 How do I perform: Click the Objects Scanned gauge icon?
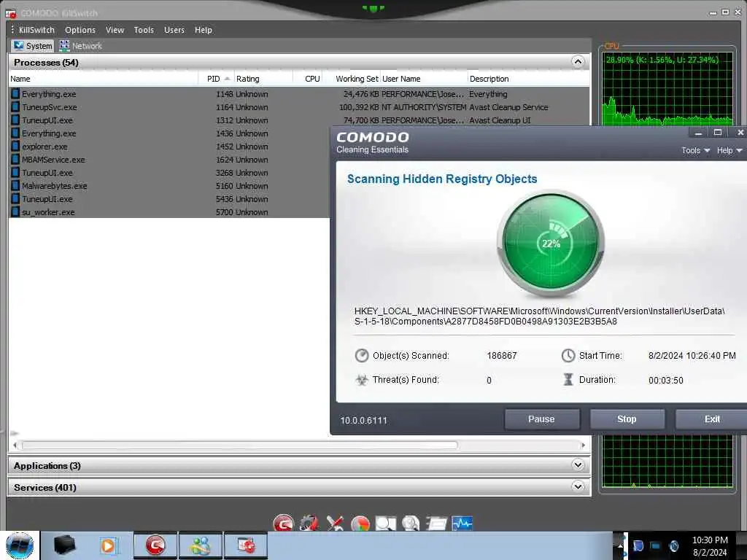tap(362, 356)
